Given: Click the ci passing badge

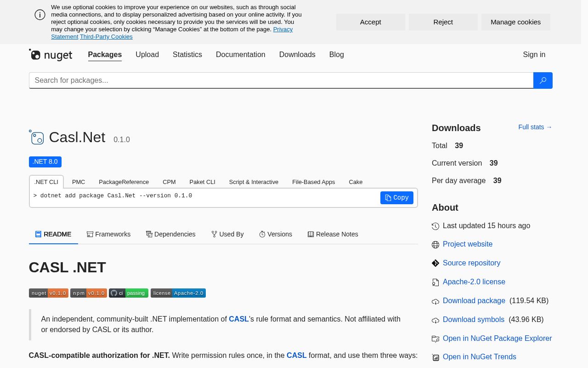Looking at the screenshot, I should click(x=129, y=293).
